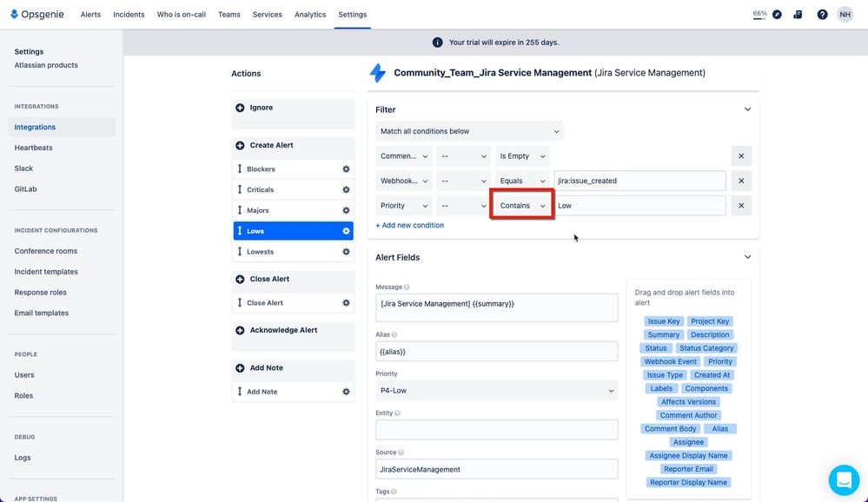Click the plus icon beside Create Alert
868x502 pixels.
click(x=240, y=146)
